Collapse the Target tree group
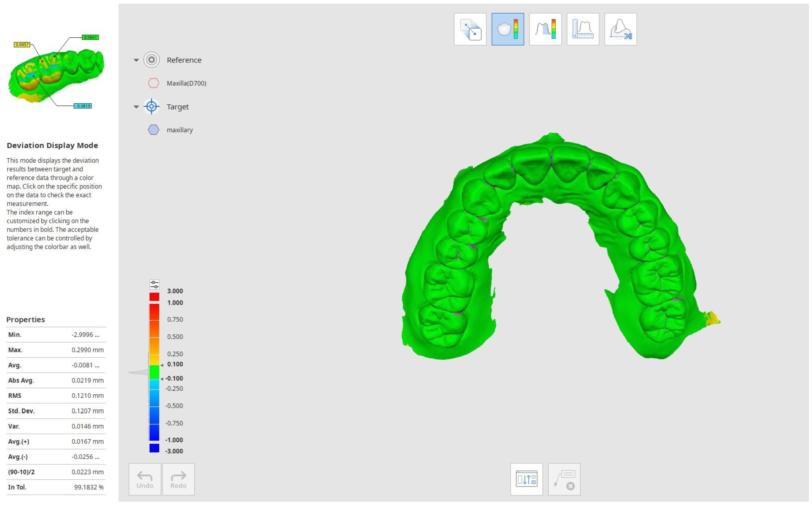The height and width of the screenshot is (508, 812). 136,107
